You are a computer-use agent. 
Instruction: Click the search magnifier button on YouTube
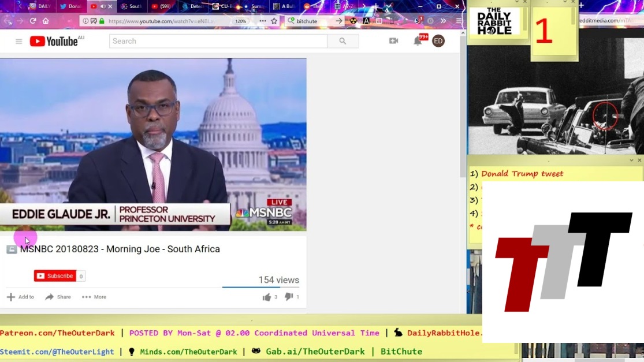tap(343, 41)
